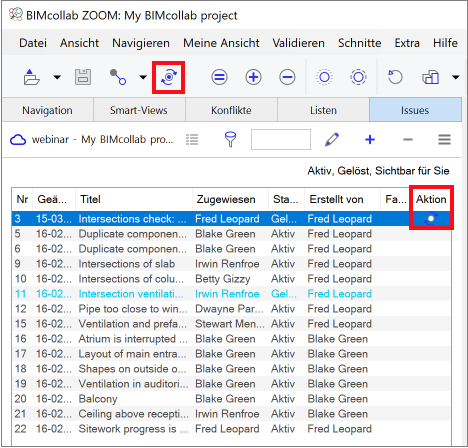Image resolution: width=468 pixels, height=448 pixels.
Task: Click the filter funnel icon
Action: click(230, 139)
